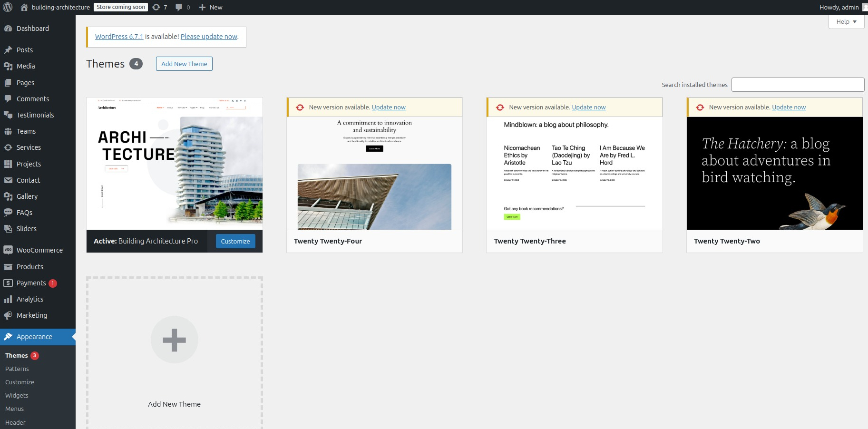Click the Dashboard gauge icon in sidebar

[x=8, y=29]
